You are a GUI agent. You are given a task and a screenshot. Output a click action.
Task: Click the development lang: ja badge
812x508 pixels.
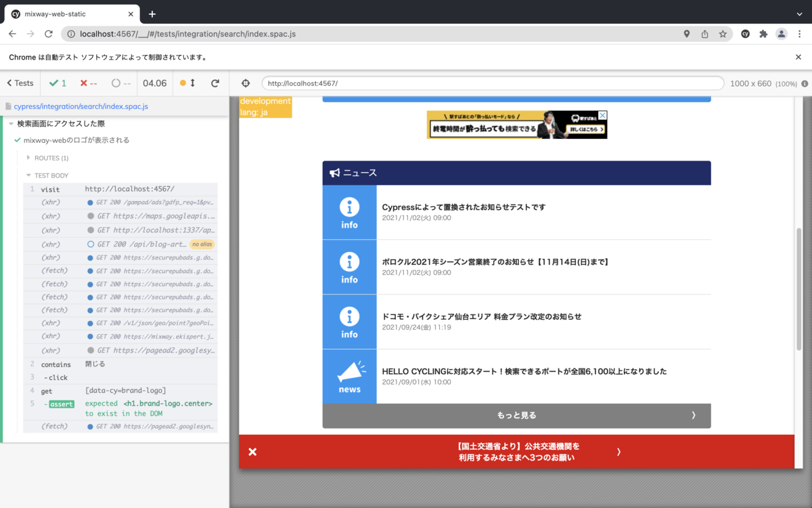click(x=265, y=107)
